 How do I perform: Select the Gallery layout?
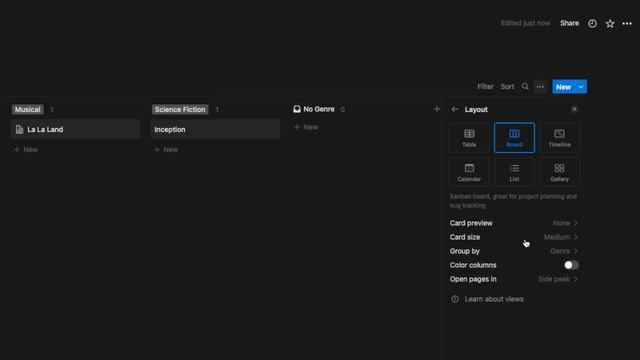click(560, 173)
